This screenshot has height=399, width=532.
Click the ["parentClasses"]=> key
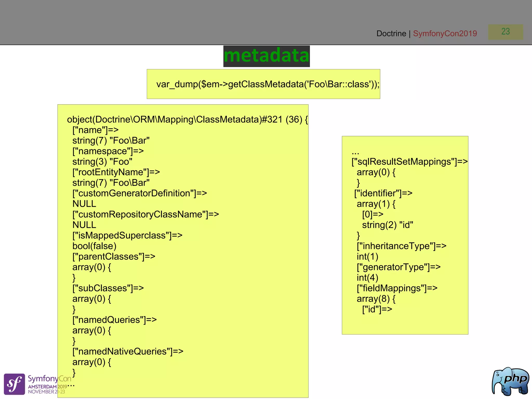114,256
